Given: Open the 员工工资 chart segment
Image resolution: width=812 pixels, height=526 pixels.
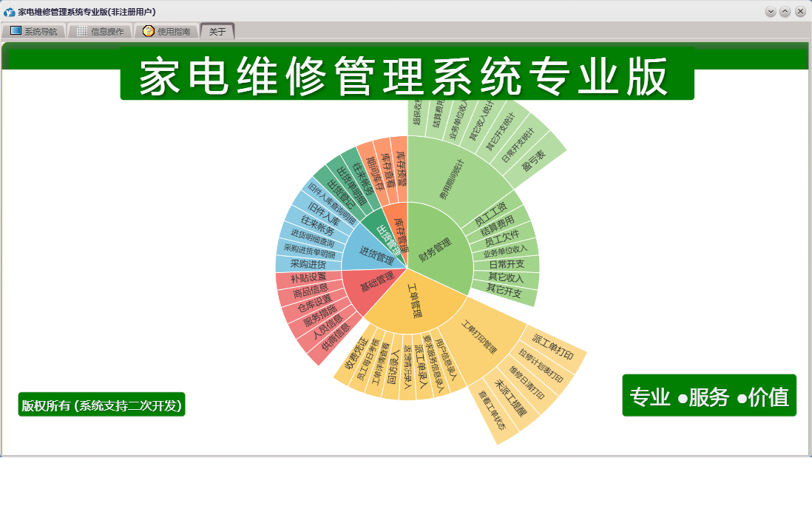Looking at the screenshot, I should coord(492,213).
